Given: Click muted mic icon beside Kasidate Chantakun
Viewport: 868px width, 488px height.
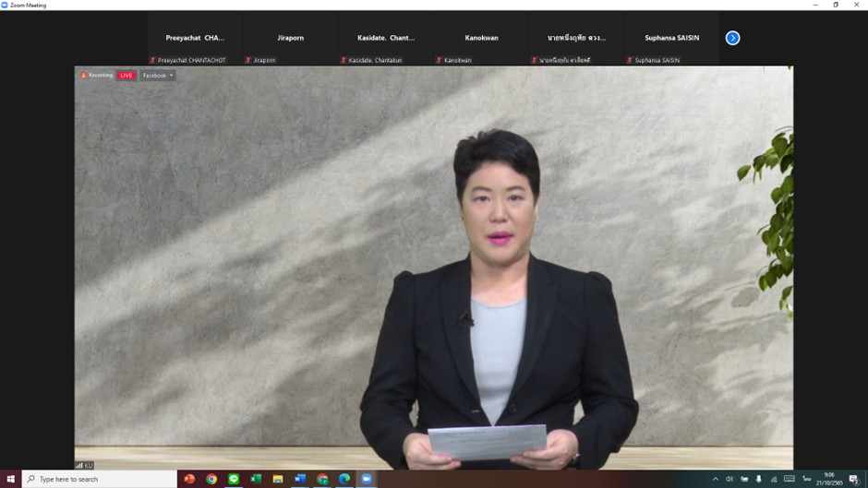Looking at the screenshot, I should click(x=344, y=60).
